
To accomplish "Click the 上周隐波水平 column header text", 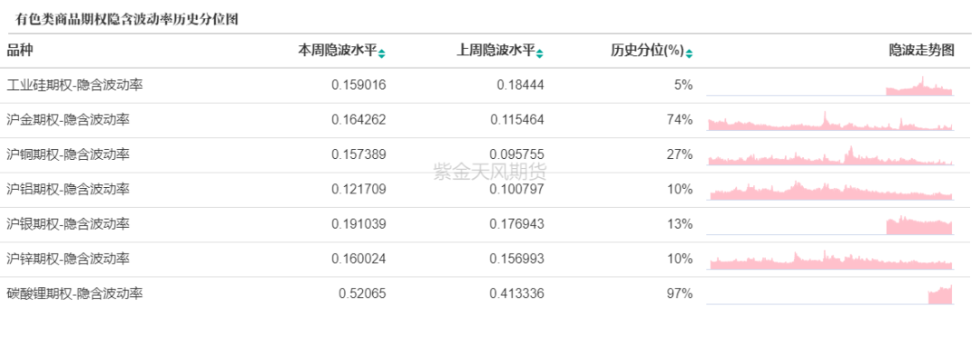I will click(496, 51).
